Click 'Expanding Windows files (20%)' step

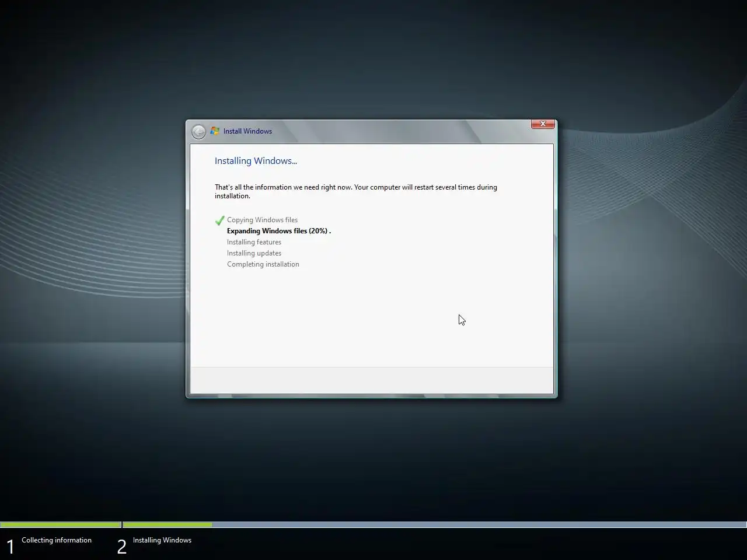click(x=279, y=231)
